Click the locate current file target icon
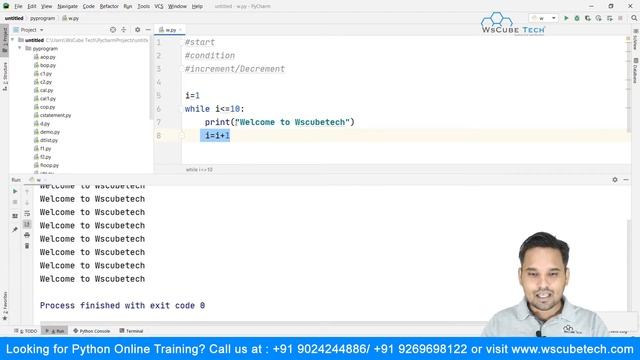640x360 pixels. pos(113,30)
